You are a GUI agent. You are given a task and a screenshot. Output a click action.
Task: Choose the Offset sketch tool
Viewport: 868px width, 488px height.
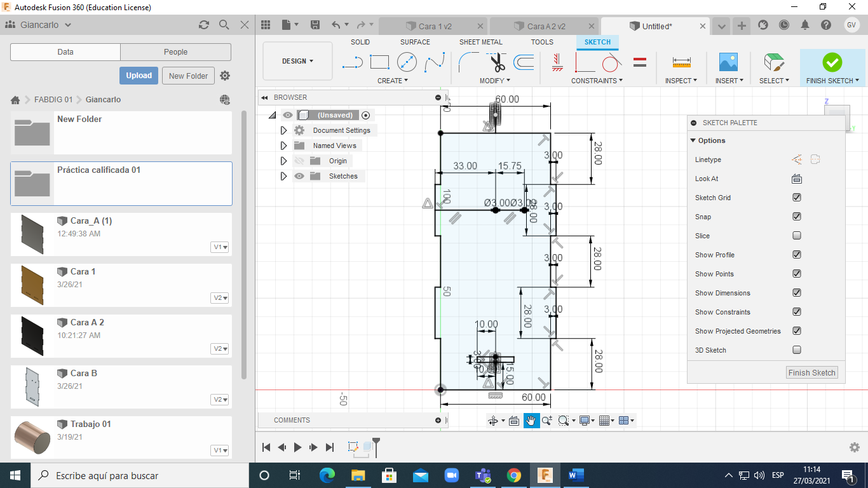pyautogui.click(x=524, y=62)
